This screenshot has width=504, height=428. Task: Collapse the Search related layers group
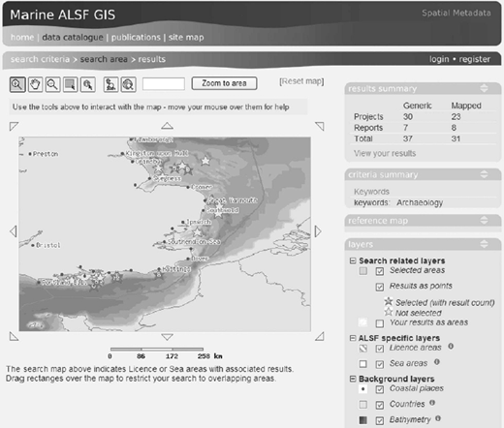pos(353,260)
